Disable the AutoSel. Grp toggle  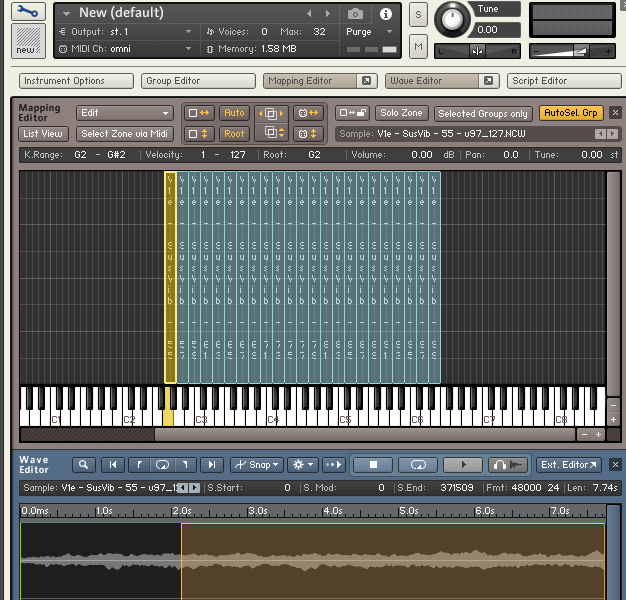tap(571, 114)
